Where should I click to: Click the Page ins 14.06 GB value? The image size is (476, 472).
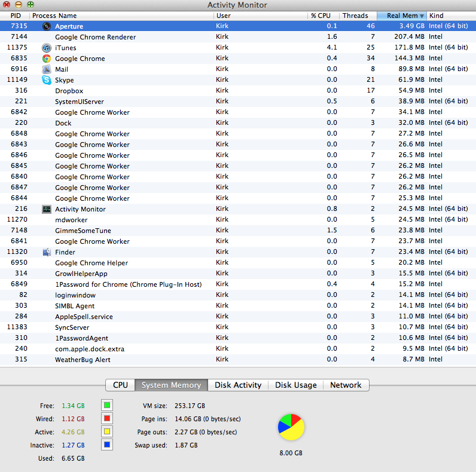tap(208, 419)
